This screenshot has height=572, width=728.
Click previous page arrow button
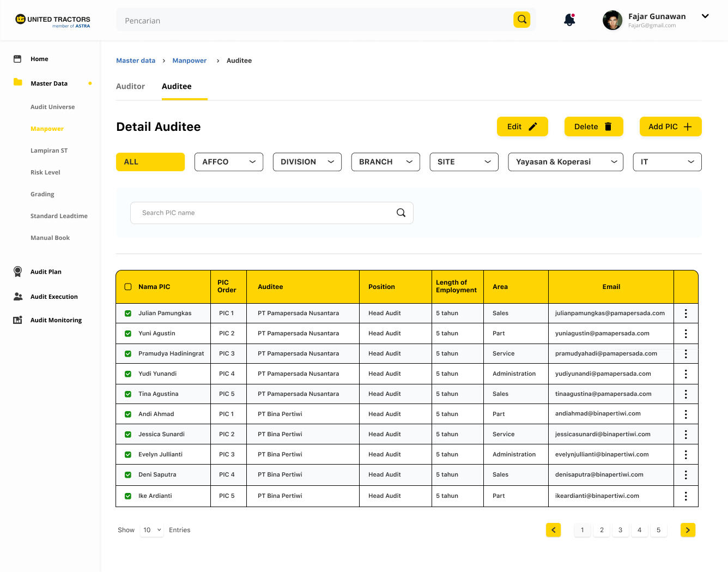553,530
